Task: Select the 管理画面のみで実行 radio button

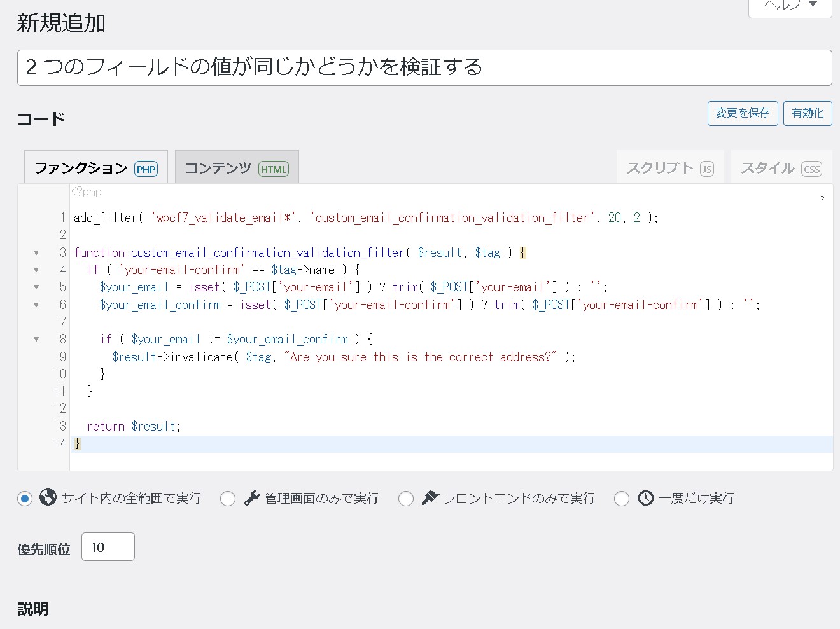Action: (x=228, y=498)
